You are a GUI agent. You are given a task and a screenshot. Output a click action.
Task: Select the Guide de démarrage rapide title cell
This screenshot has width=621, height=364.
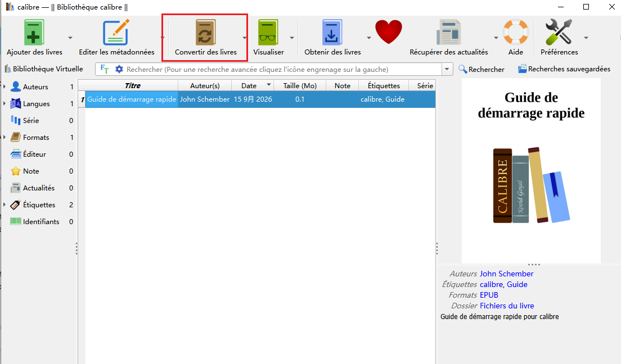coord(132,99)
